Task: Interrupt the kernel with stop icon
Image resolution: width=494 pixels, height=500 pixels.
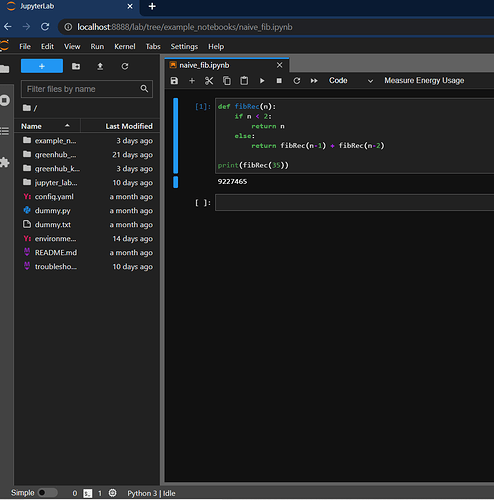Action: tap(279, 81)
